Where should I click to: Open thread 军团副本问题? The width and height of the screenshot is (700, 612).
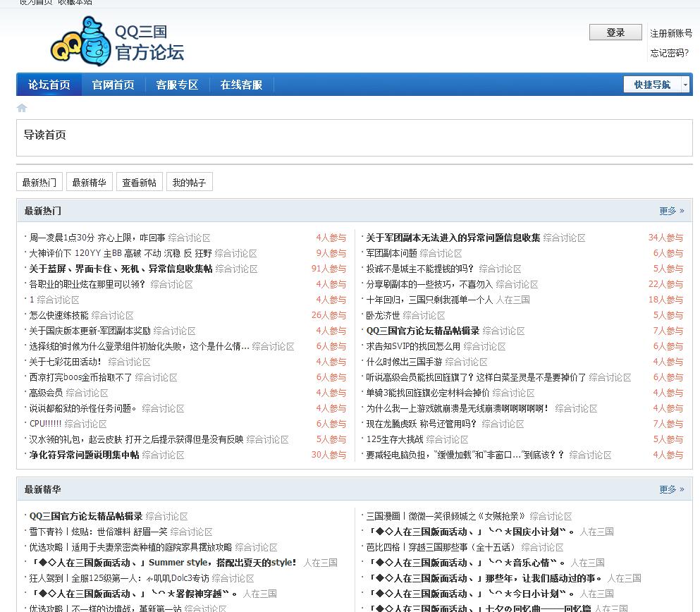pyautogui.click(x=391, y=253)
